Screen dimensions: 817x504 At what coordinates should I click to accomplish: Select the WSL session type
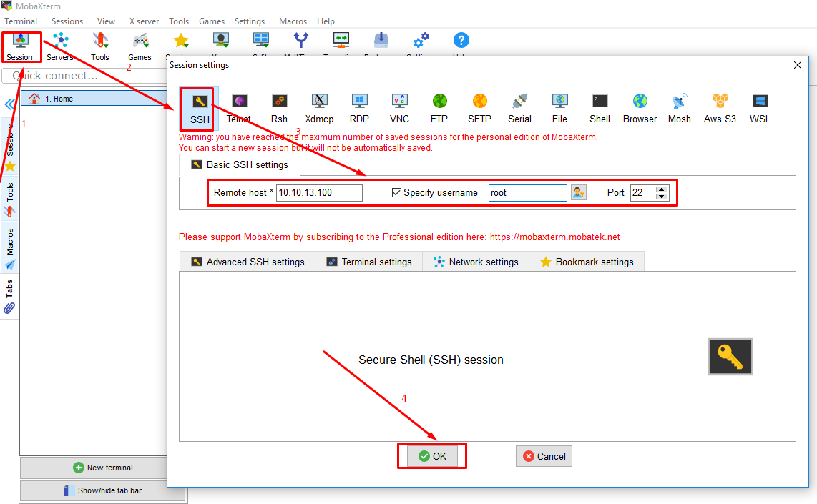[760, 108]
